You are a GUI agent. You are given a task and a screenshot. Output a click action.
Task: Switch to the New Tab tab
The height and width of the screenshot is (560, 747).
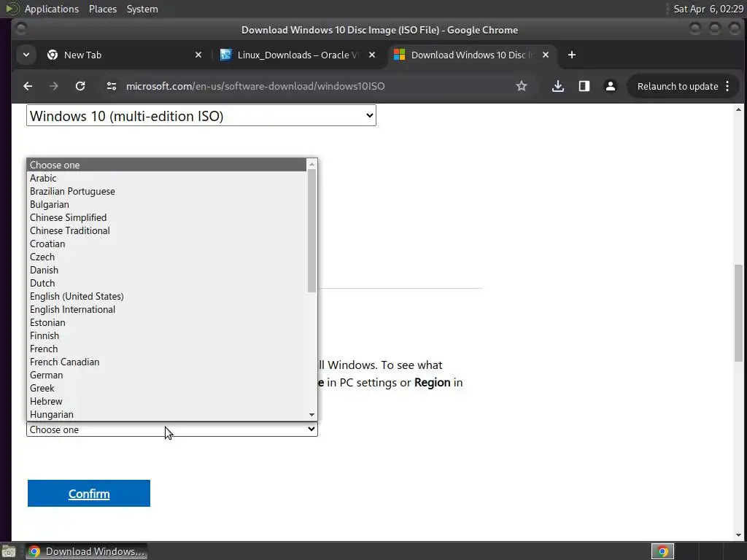pyautogui.click(x=125, y=55)
